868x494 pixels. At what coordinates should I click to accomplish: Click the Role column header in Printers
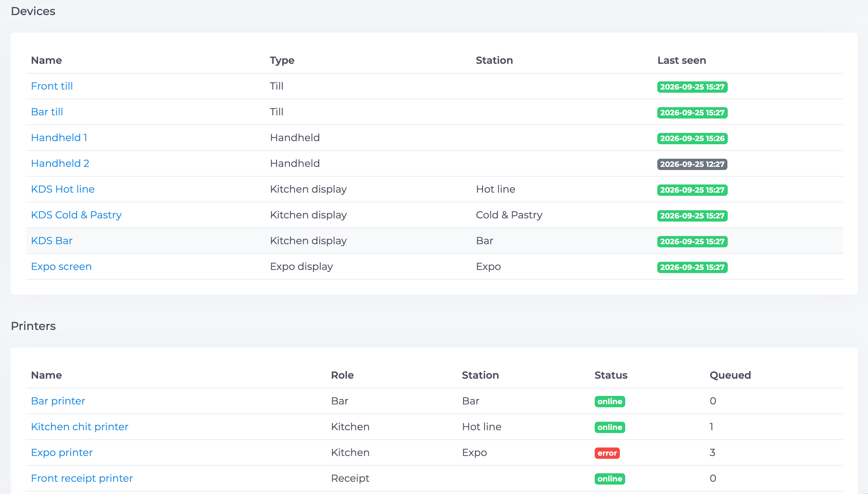pyautogui.click(x=342, y=375)
